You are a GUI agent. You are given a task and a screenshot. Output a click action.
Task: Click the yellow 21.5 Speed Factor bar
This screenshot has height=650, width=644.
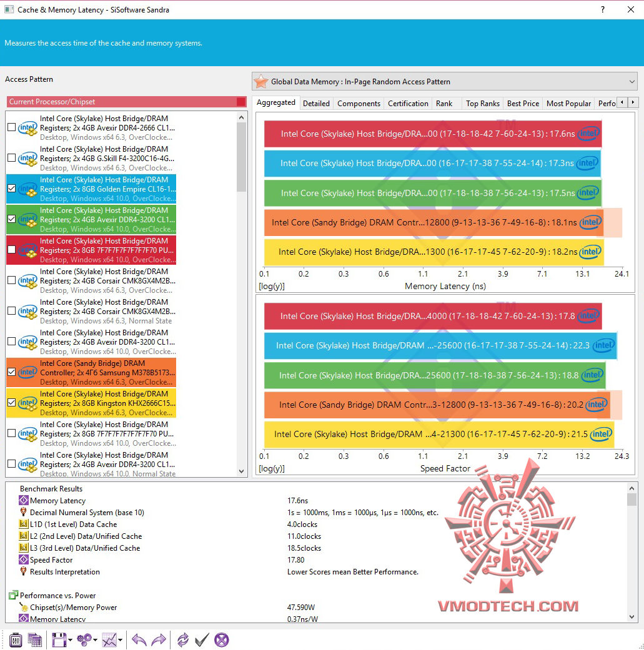click(x=439, y=434)
